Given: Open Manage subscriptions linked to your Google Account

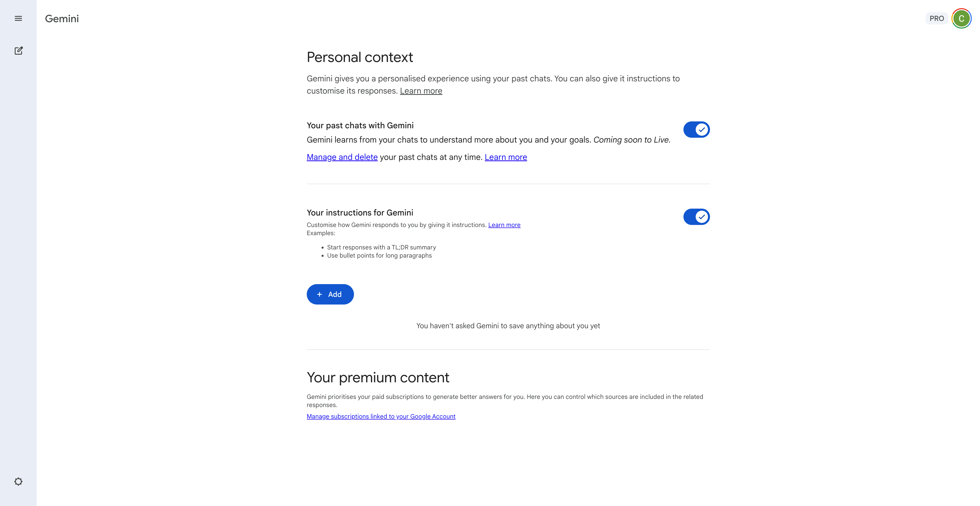Looking at the screenshot, I should coord(381,416).
